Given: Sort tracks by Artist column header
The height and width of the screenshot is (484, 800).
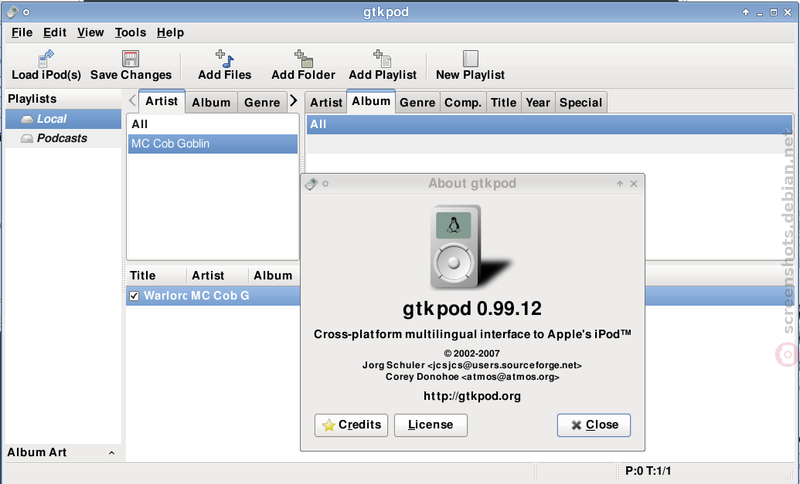Looking at the screenshot, I should 217,276.
